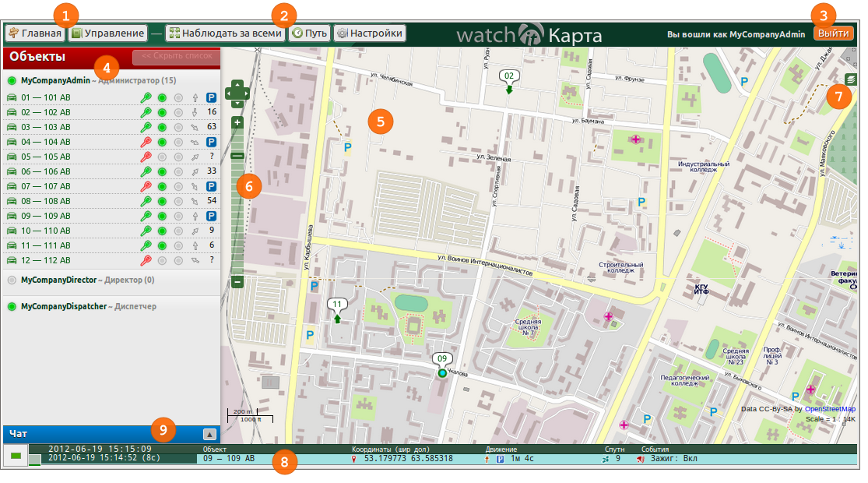Click the green key icon of 02 — 102 AB
The width and height of the screenshot is (868, 483).
coord(146,112)
